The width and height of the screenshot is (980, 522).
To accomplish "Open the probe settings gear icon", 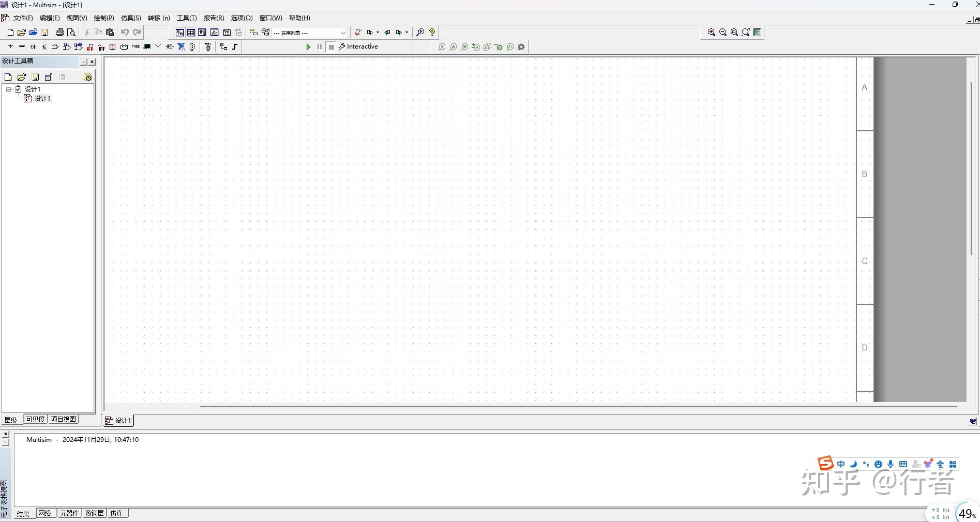I will (521, 47).
